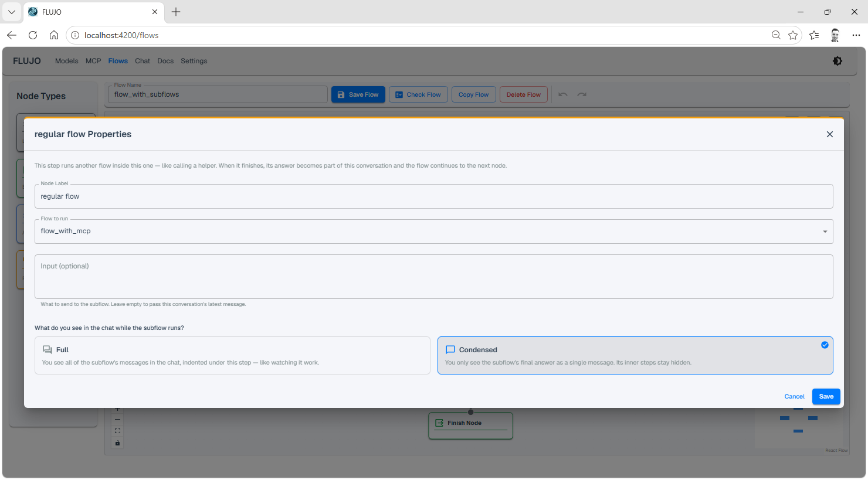
Task: Click the site information icon
Action: click(75, 35)
